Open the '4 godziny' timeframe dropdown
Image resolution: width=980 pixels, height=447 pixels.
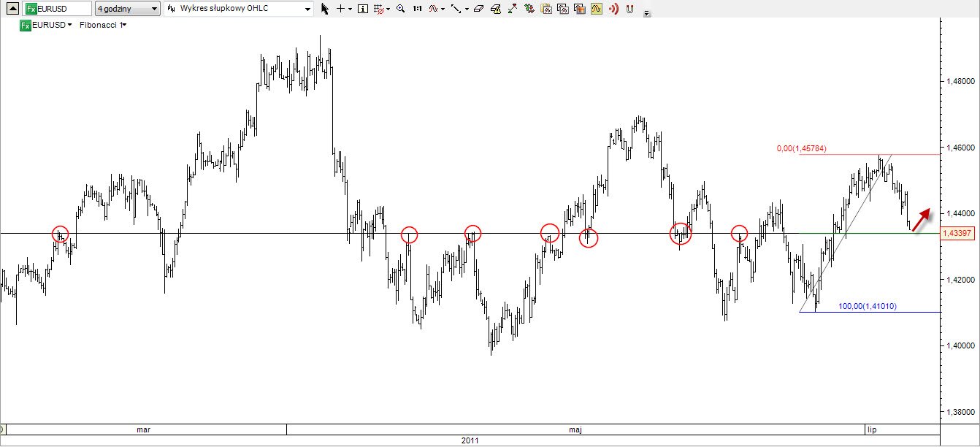coord(128,9)
